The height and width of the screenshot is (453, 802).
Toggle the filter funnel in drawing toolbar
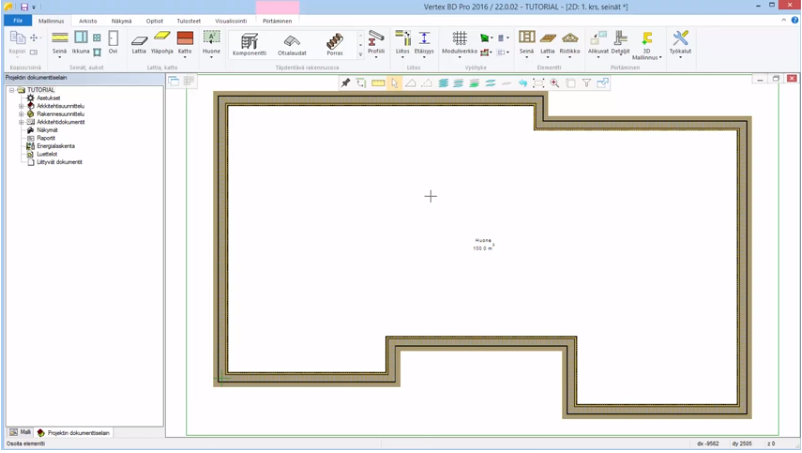[x=587, y=84]
